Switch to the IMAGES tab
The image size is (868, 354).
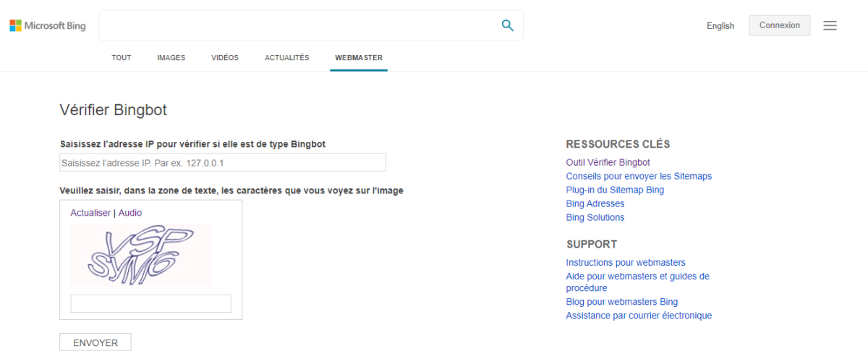pyautogui.click(x=171, y=58)
